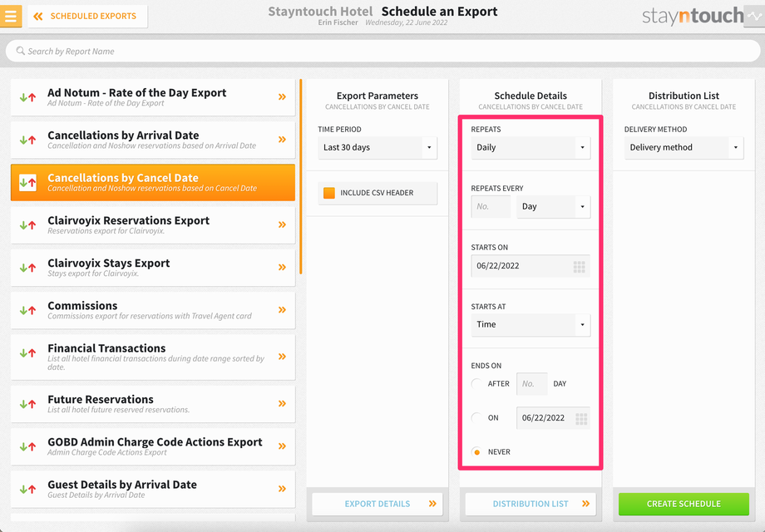Click the Schedule Details panel heading
This screenshot has width=765, height=532.
point(531,96)
